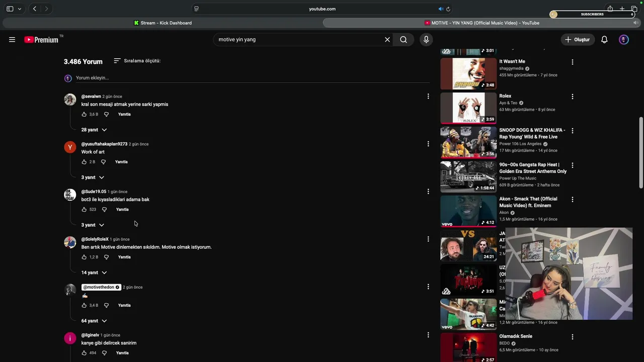The image size is (644, 362).
Task: Expand 3 yanıt under Work of art
Action: coord(93,177)
